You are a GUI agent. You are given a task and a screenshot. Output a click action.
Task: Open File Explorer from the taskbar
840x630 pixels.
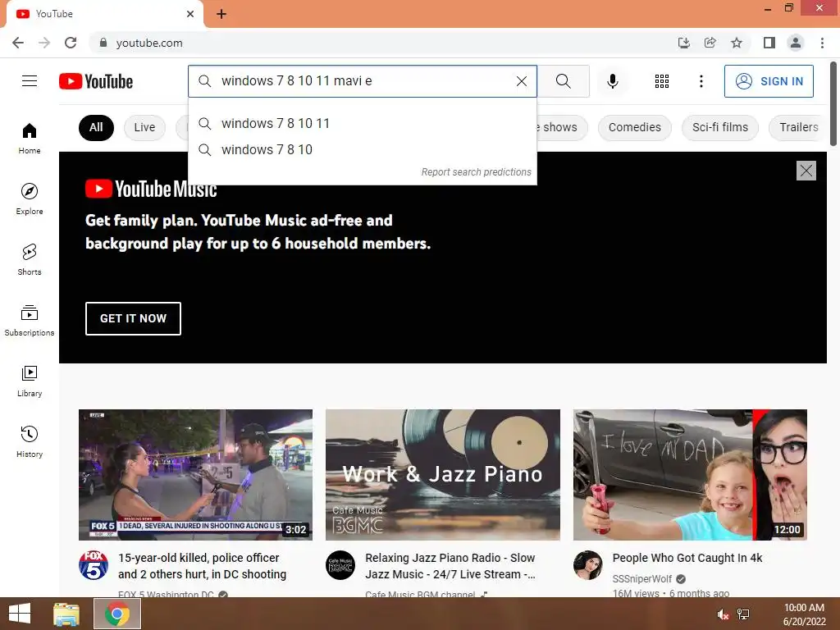coord(66,614)
